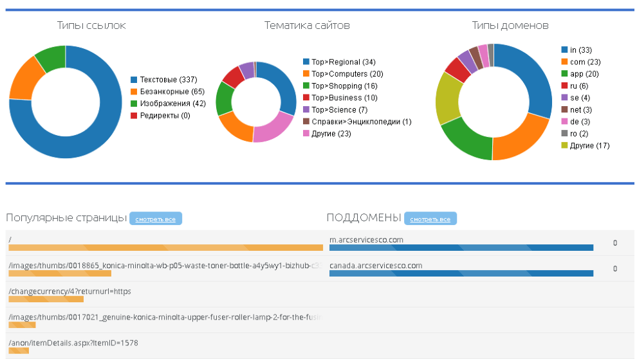Click the 'ru (6)' domain legend entry
637x364 pixels.
(x=579, y=86)
